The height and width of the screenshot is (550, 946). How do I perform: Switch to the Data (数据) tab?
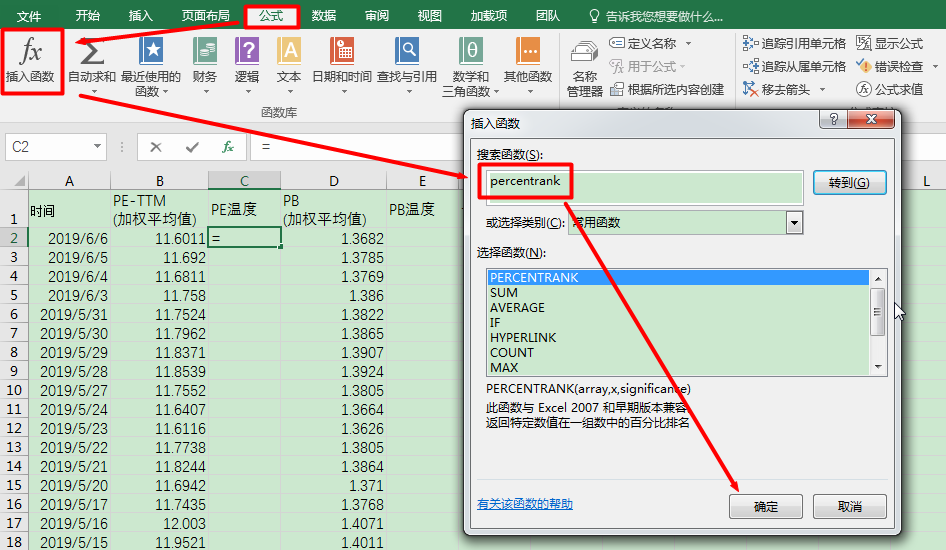coord(323,16)
